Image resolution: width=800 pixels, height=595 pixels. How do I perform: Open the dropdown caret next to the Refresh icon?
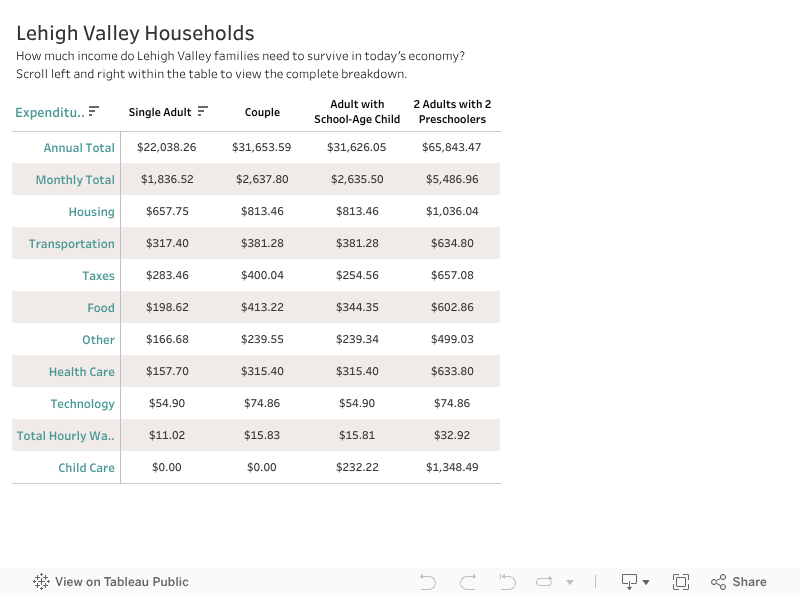(x=570, y=582)
